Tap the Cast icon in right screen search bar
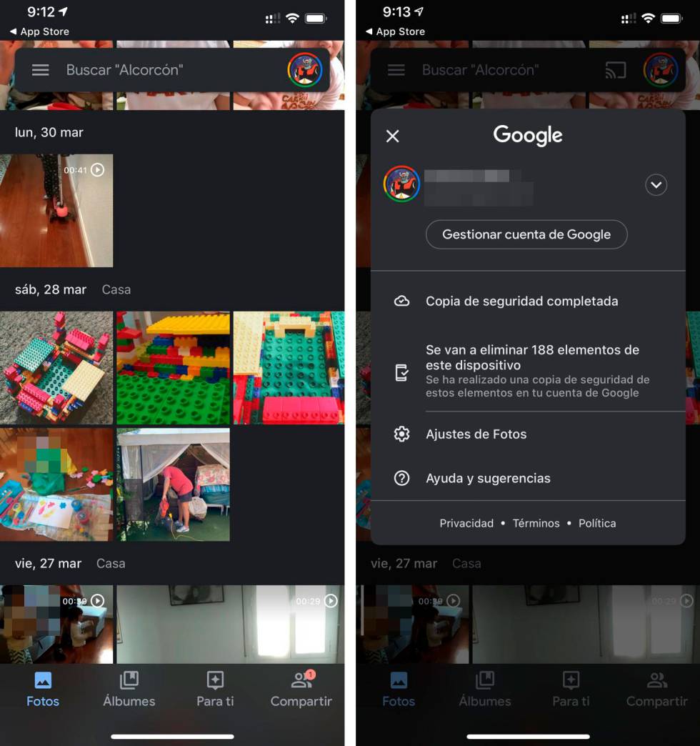 (615, 70)
